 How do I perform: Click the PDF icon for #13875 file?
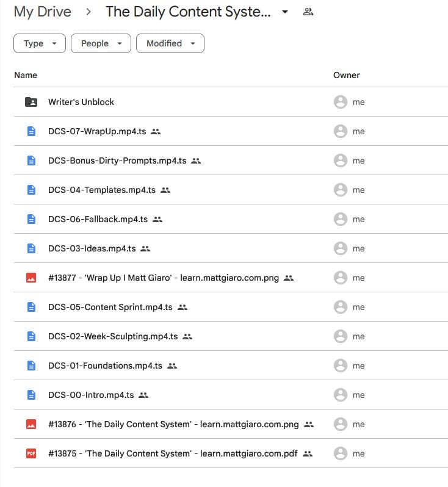click(31, 453)
